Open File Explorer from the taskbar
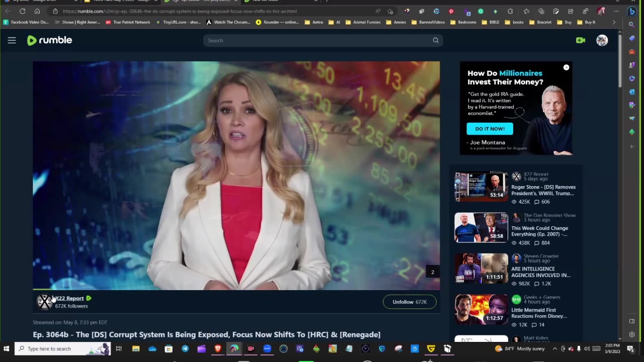This screenshot has height=362, width=644. point(136,348)
